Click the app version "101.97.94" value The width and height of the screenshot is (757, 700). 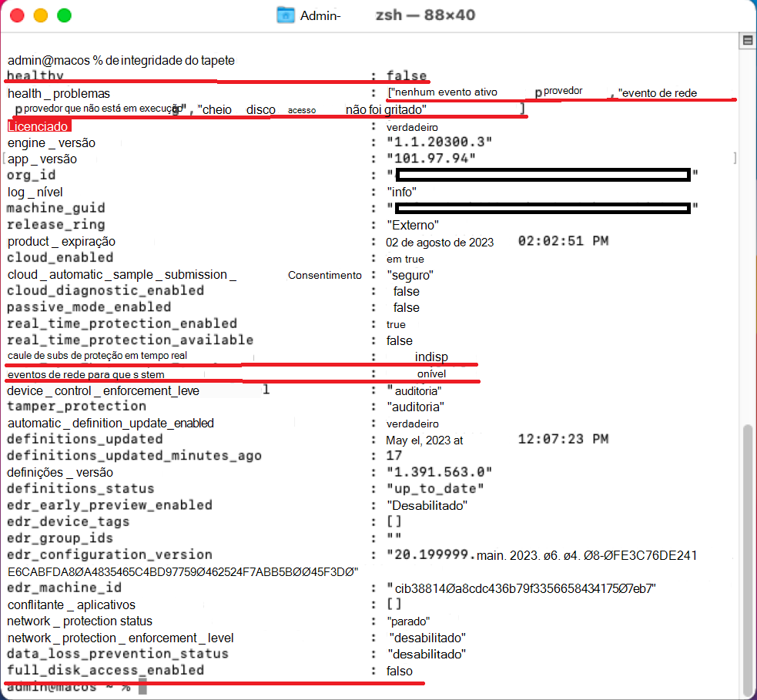(x=431, y=159)
